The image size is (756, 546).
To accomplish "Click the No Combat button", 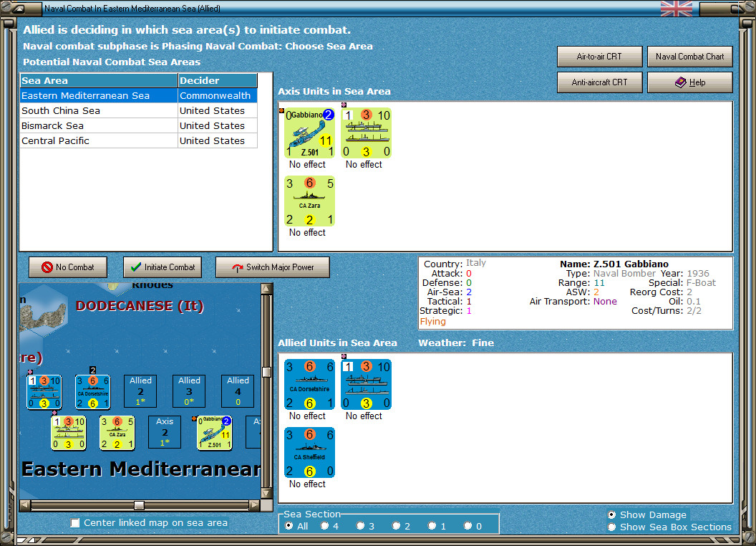I will [x=68, y=267].
